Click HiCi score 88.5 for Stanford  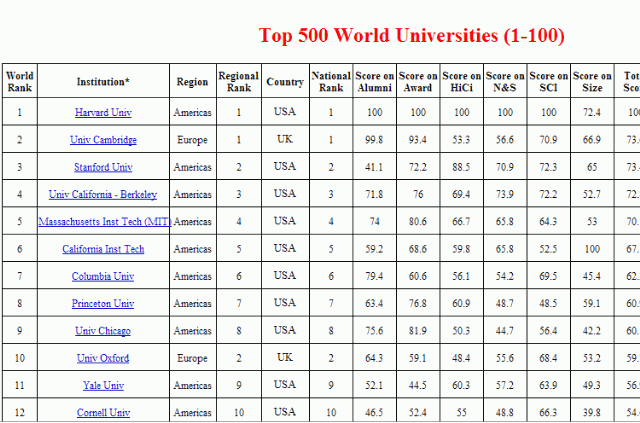[x=461, y=167]
